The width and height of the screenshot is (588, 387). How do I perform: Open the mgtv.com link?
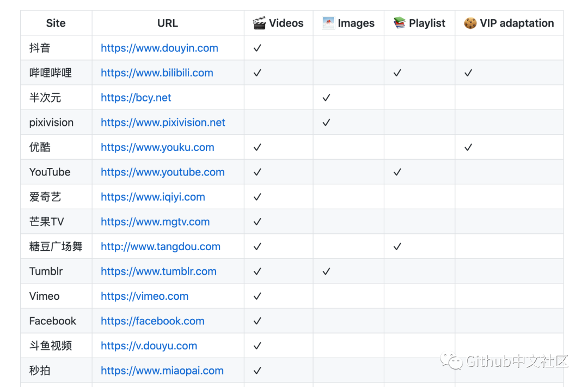(x=155, y=222)
